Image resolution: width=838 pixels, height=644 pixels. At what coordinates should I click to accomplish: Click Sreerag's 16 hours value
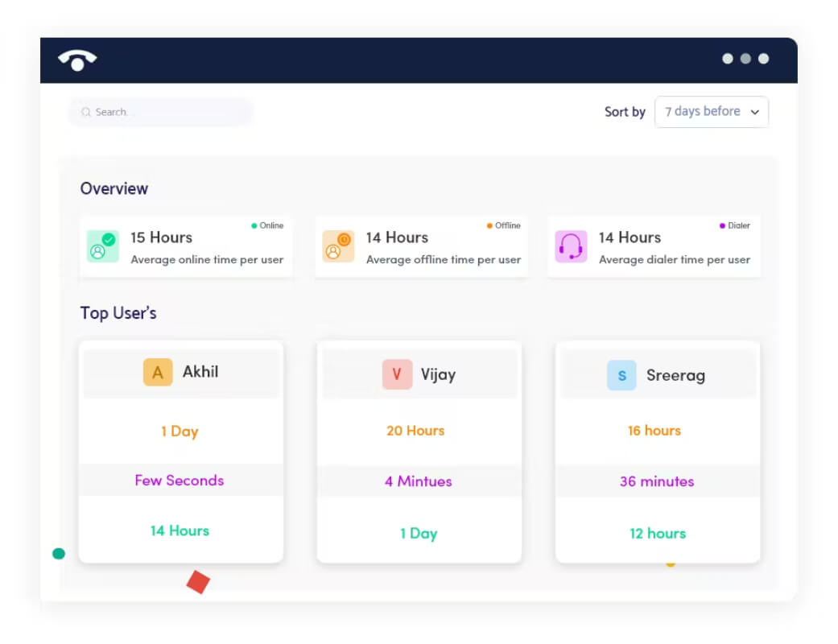(x=654, y=431)
